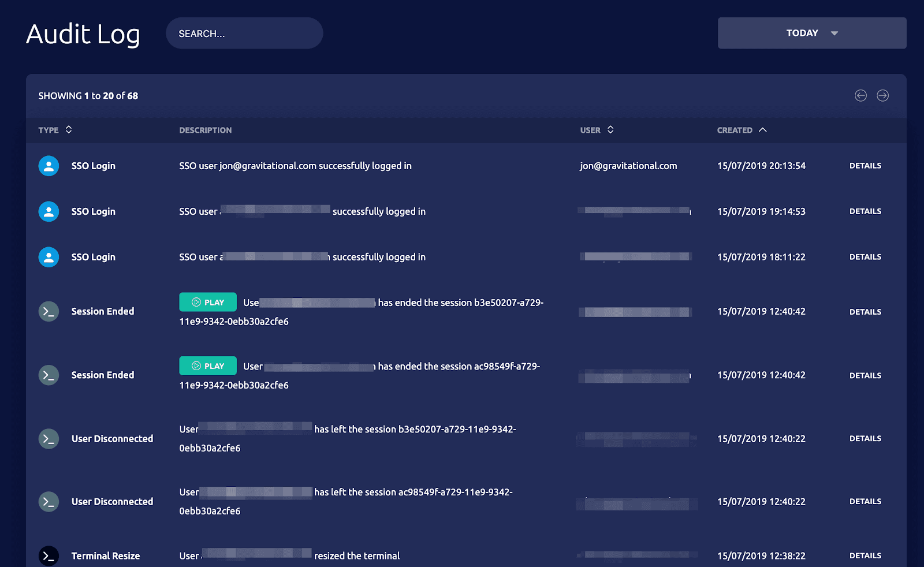Click the SSO Login user icon on the second row

[49, 211]
